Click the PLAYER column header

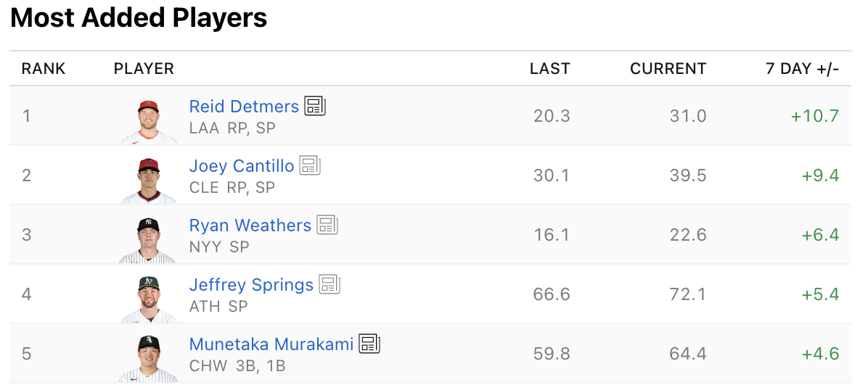[144, 69]
